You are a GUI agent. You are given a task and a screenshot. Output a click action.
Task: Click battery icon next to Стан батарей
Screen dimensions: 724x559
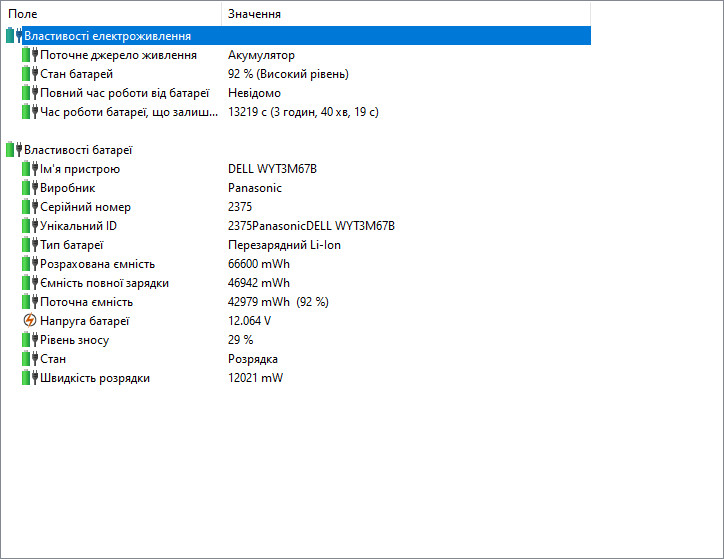[x=29, y=74]
